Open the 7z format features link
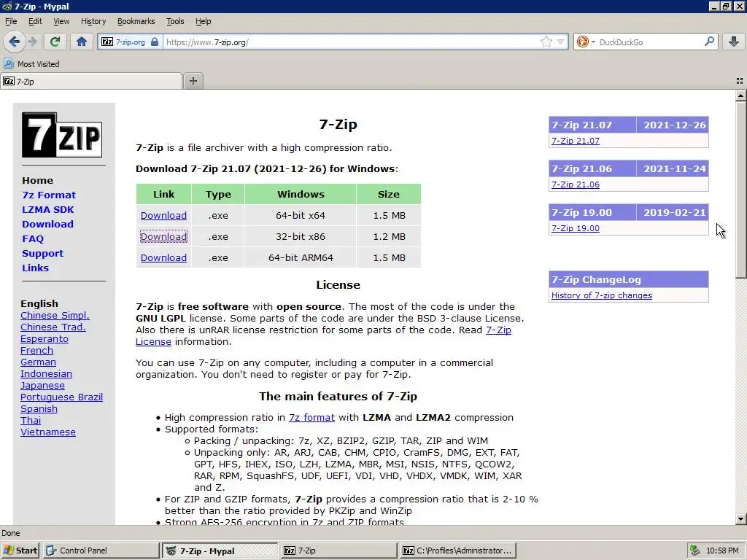The image size is (747, 560). click(311, 418)
